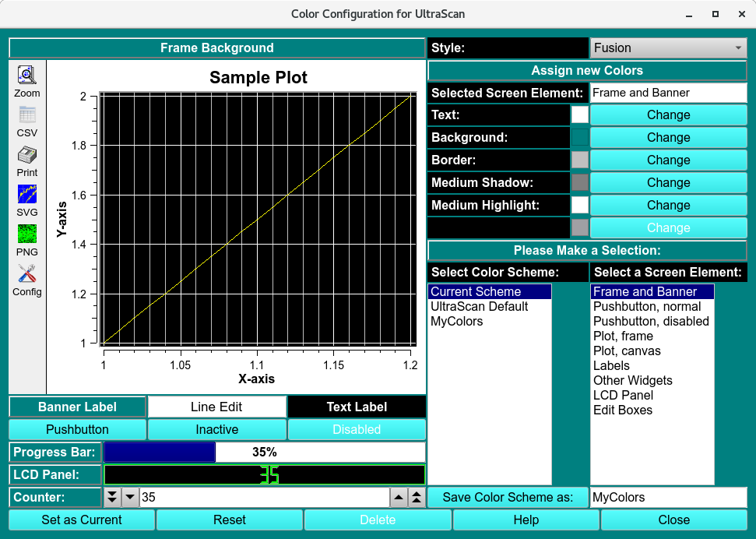
Task: Click the color scheme name input field
Action: [x=668, y=497]
